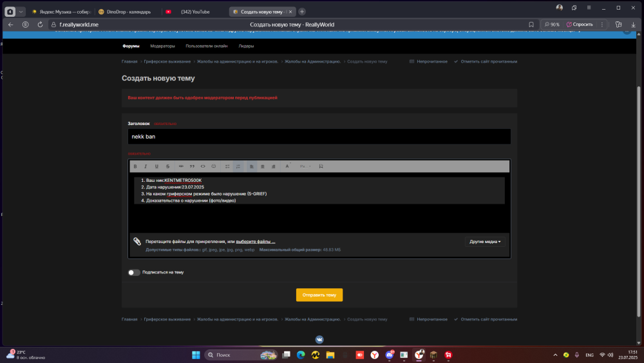Click the address bar showing f.reallyworld.me

click(x=79, y=25)
